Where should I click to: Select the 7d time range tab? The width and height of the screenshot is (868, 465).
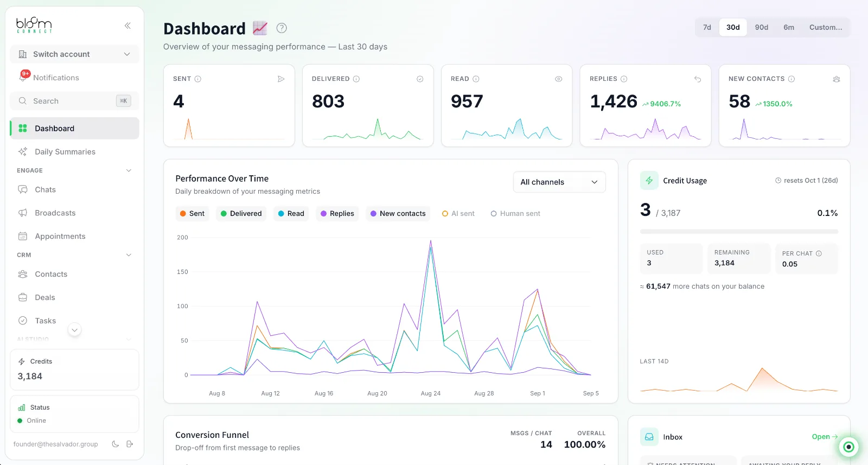pos(707,28)
